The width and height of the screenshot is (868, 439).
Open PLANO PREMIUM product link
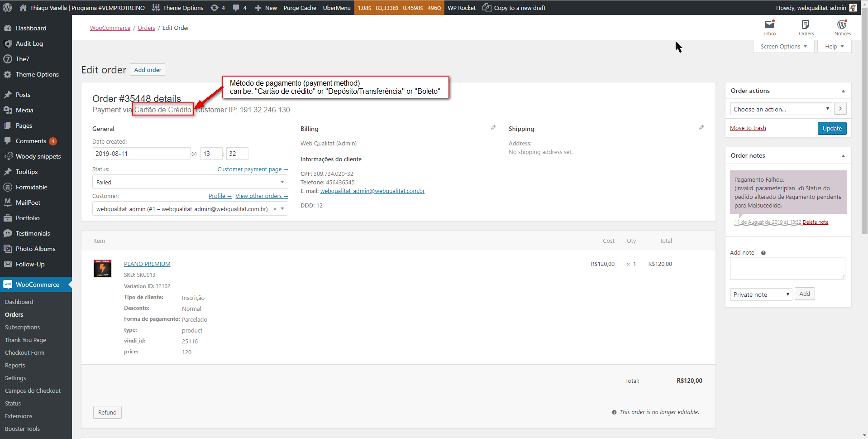(x=147, y=264)
